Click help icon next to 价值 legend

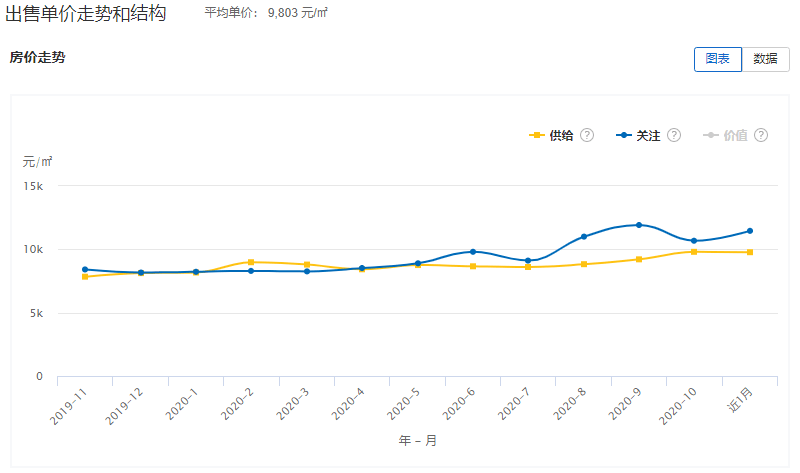point(761,135)
